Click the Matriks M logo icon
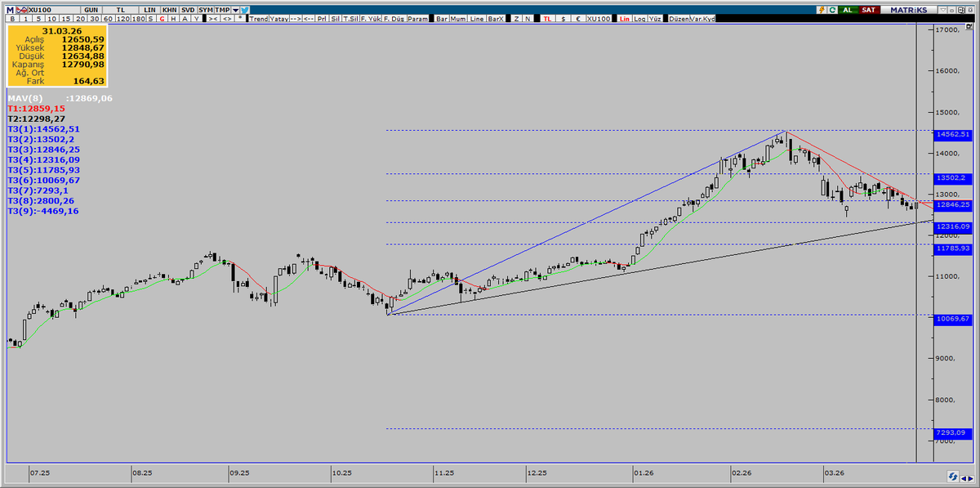 (10, 10)
